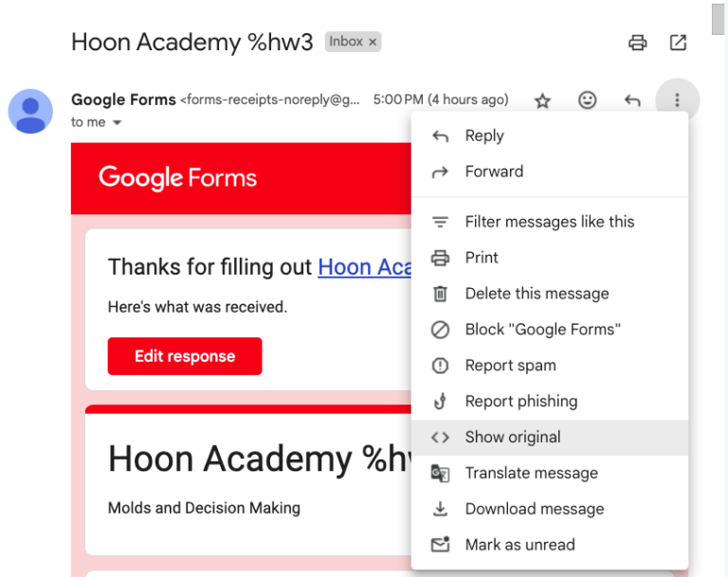Select Filter messages like this
The height and width of the screenshot is (577, 728).
tap(550, 222)
